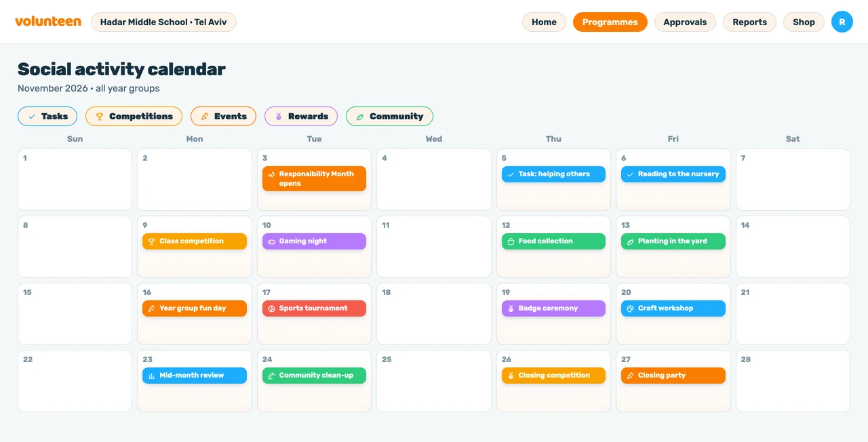
Task: Click the gamepad icon on Gaming night
Action: pos(272,241)
